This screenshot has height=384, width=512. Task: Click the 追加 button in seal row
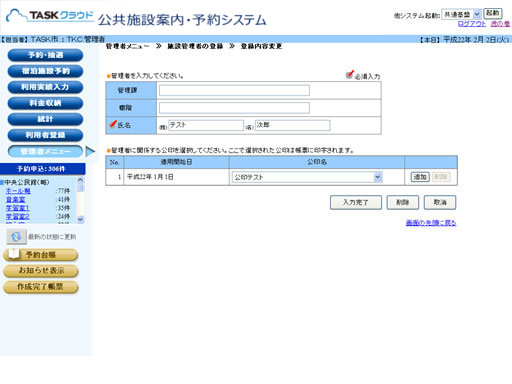(420, 177)
